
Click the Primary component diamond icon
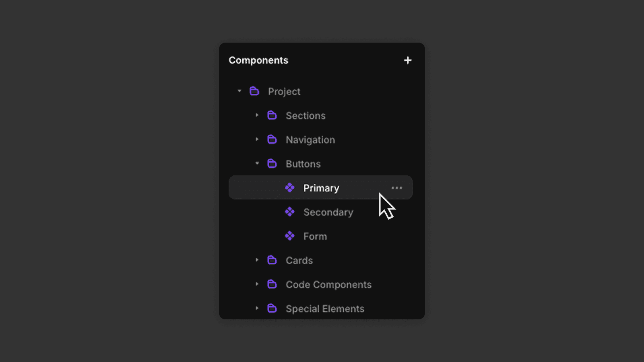tap(290, 188)
